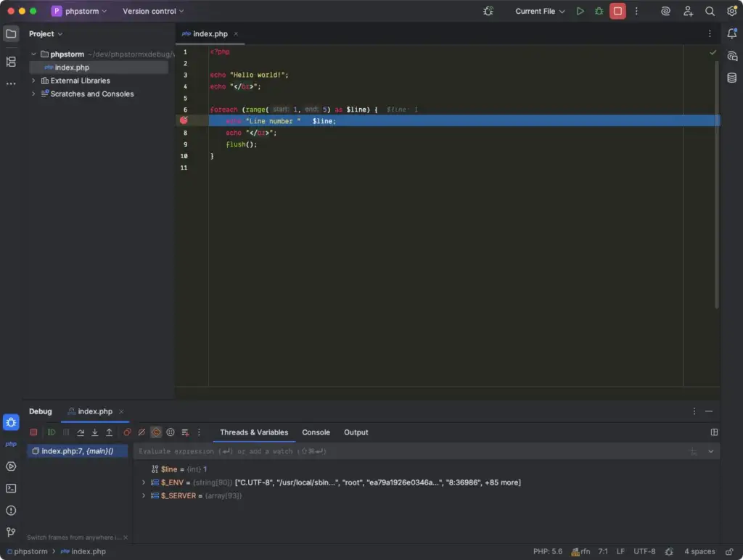Open the Git tool window branch icon
Screen dimensions: 743x560
pyautogui.click(x=11, y=532)
